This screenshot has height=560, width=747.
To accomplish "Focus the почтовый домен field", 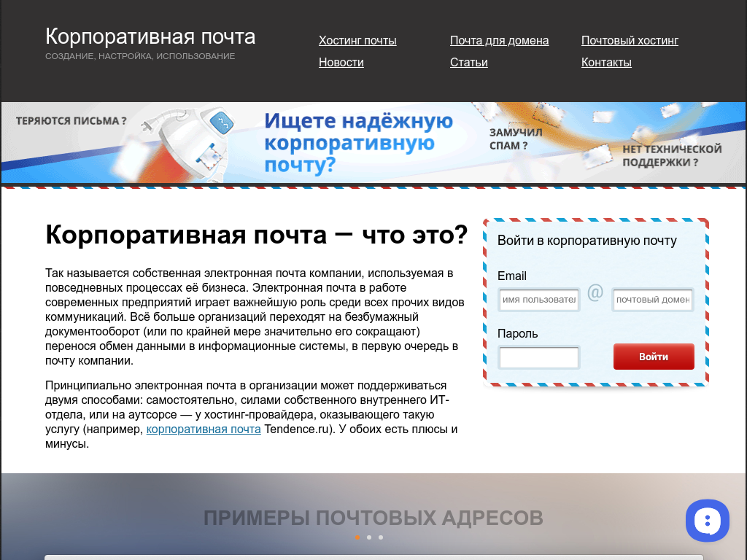I will pos(653,300).
